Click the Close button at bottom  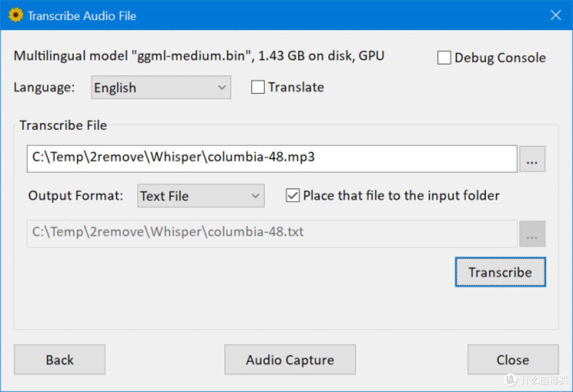coord(513,360)
